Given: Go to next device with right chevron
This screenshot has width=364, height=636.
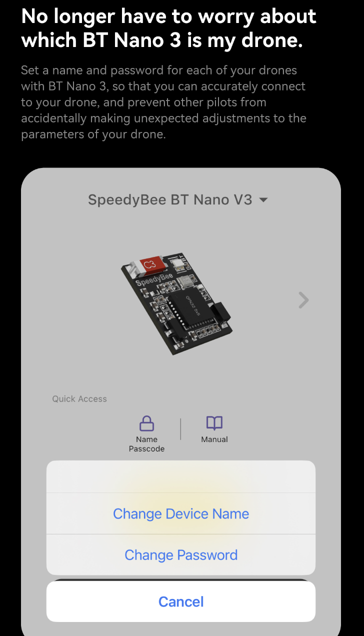Looking at the screenshot, I should coord(303,300).
